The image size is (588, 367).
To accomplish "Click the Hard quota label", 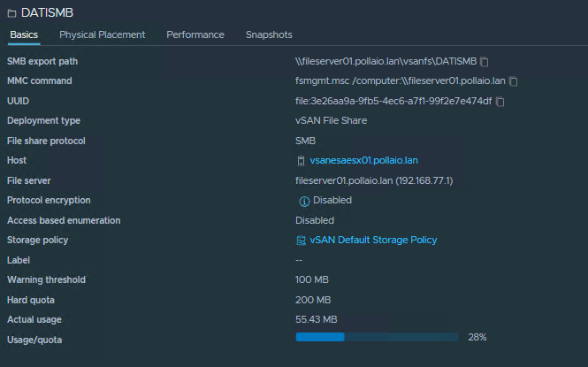I will coord(31,300).
